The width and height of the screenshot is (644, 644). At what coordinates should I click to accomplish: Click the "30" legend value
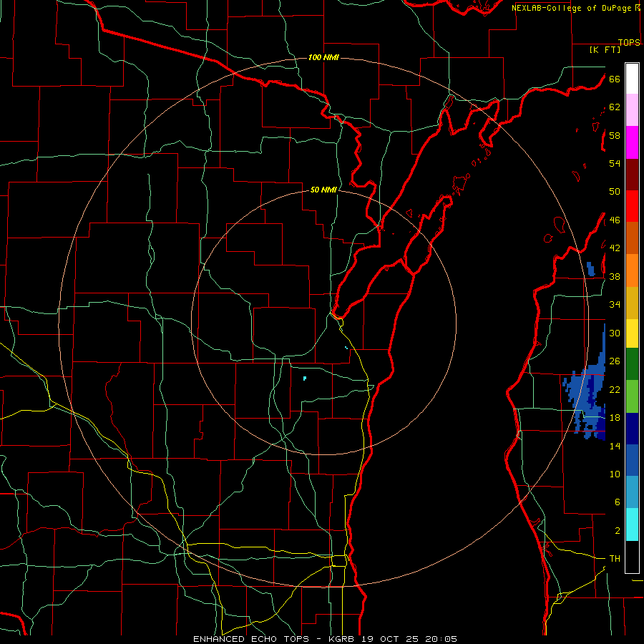(615, 333)
